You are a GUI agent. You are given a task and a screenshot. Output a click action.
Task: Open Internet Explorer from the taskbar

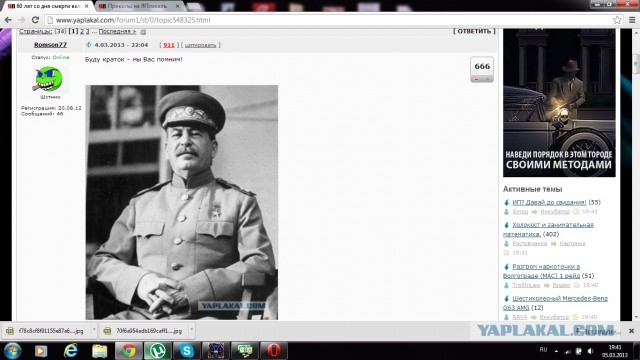(71, 351)
